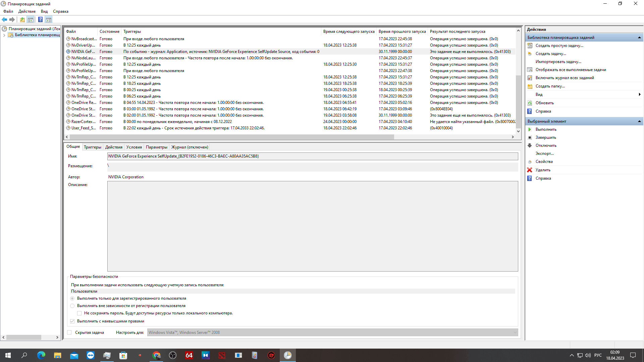Open the Файл menu
Image resolution: width=644 pixels, height=362 pixels.
point(8,11)
